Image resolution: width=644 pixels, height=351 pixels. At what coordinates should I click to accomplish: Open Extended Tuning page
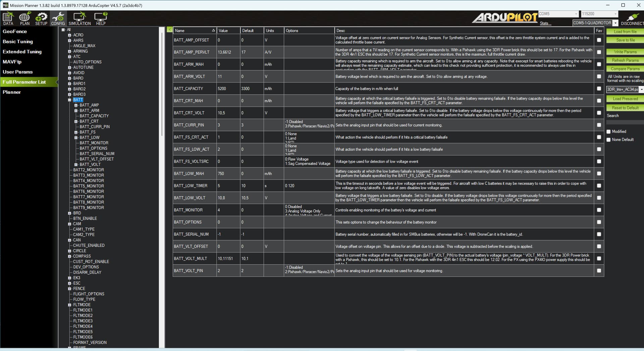22,52
